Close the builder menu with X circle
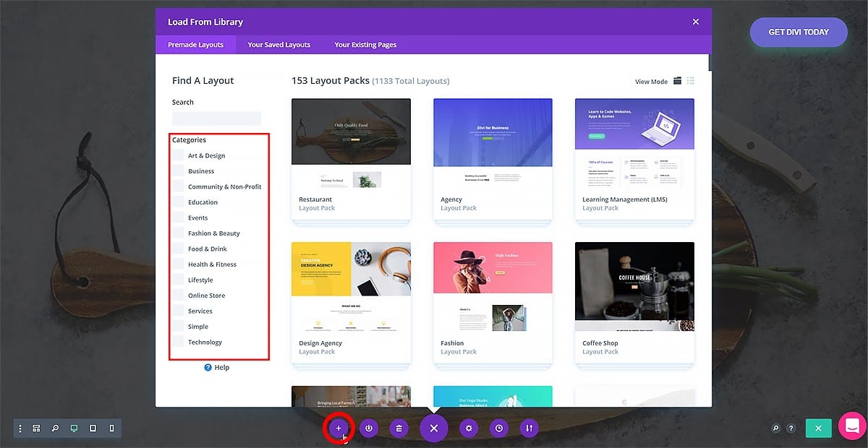The width and height of the screenshot is (868, 448). coord(434,428)
